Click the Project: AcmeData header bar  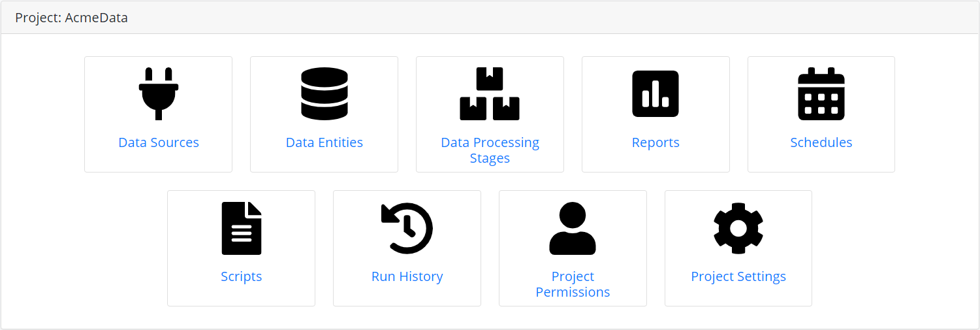(490, 18)
